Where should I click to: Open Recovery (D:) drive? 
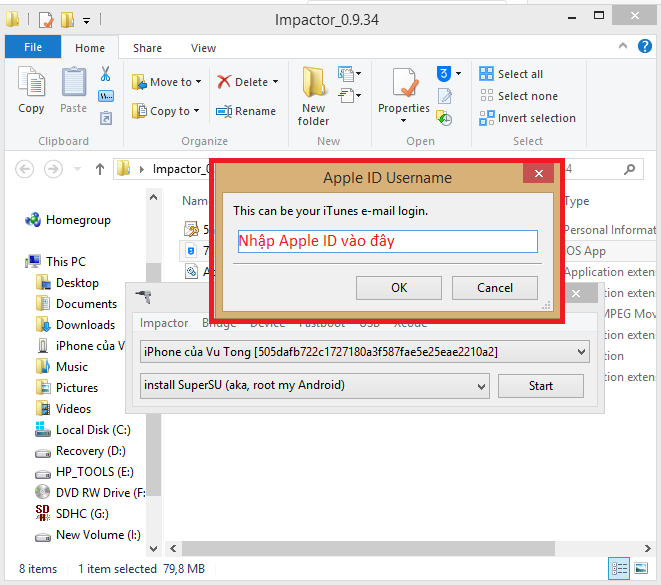81,451
